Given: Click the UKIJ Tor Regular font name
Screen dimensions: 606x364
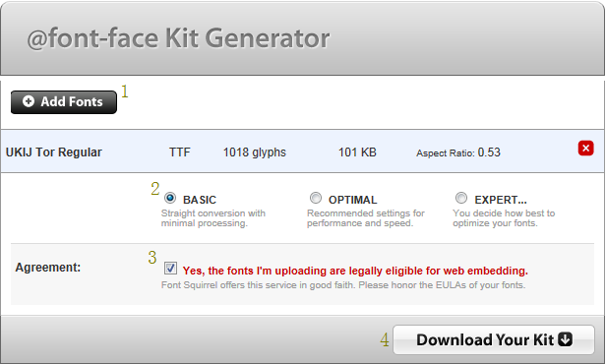Looking at the screenshot, I should click(54, 152).
